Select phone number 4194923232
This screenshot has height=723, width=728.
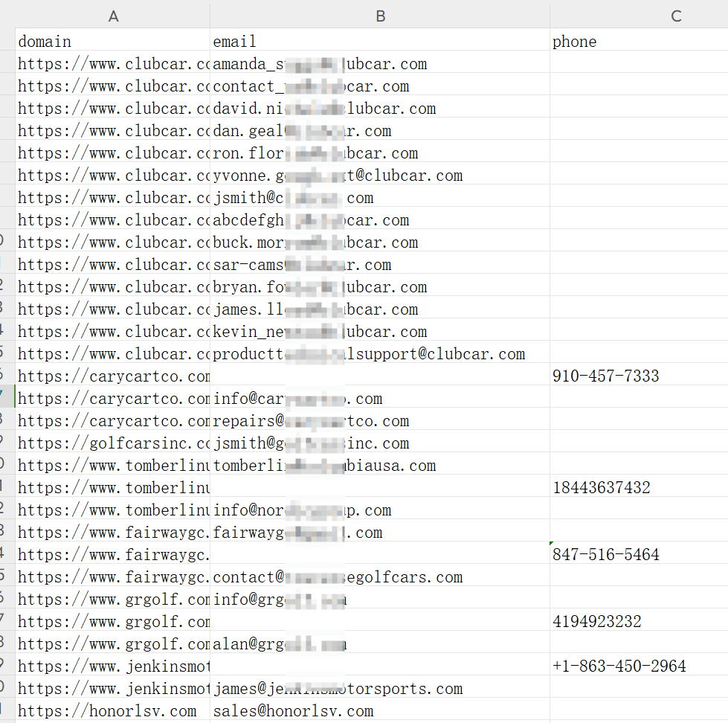(639, 621)
